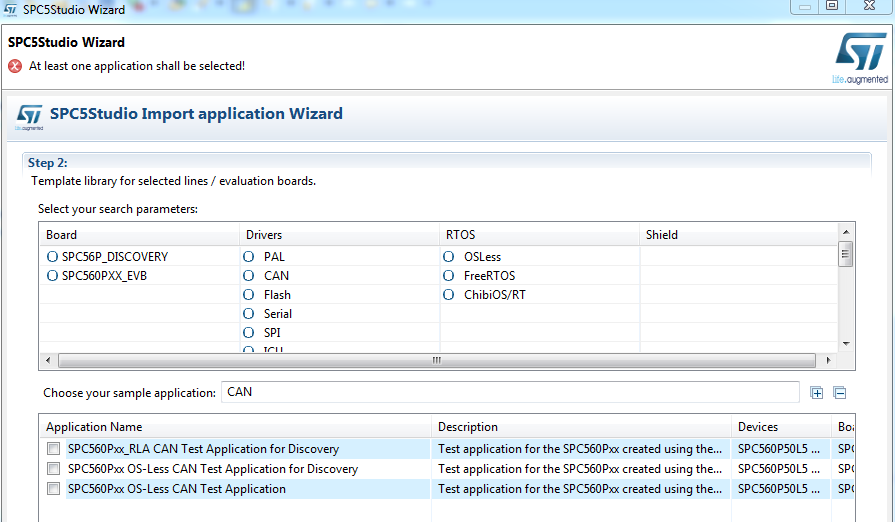Click the horizontal scroll left arrow
This screenshot has height=522, width=895.
pos(48,360)
